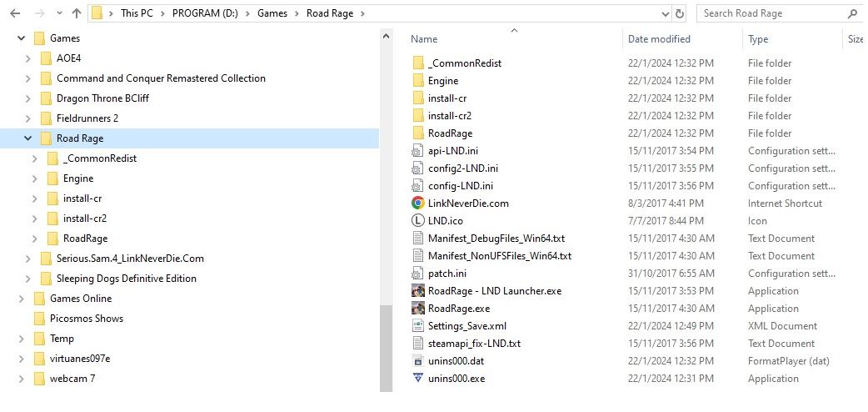This screenshot has width=868, height=412.
Task: Select install-cr folder icon in file list
Action: tap(418, 98)
